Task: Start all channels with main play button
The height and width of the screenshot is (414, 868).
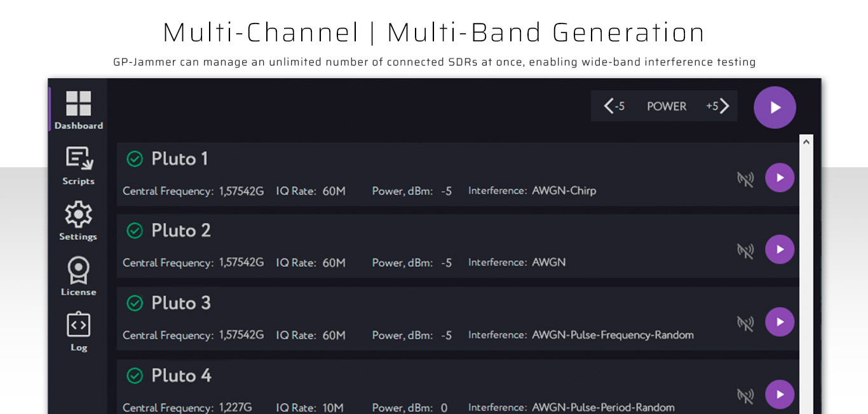Action: click(775, 107)
